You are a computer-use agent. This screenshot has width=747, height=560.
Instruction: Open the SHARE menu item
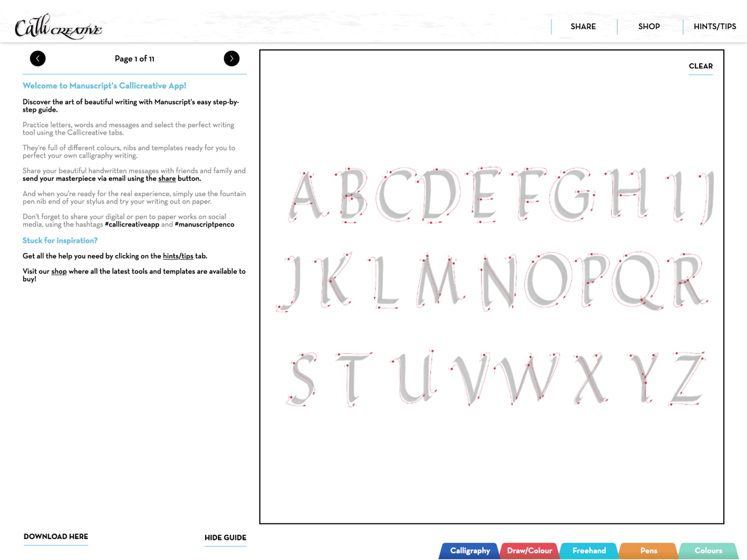pos(583,26)
